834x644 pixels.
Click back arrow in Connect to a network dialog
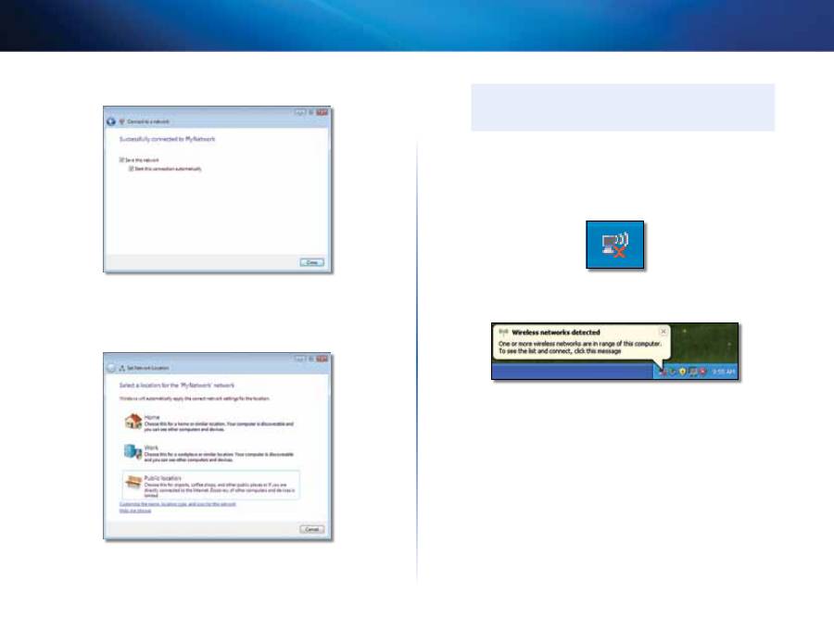pos(111,121)
